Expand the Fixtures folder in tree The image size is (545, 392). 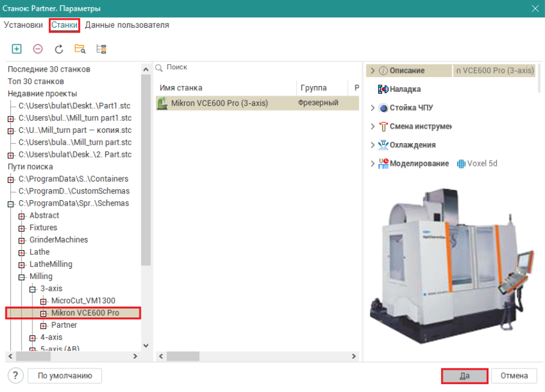tap(22, 228)
